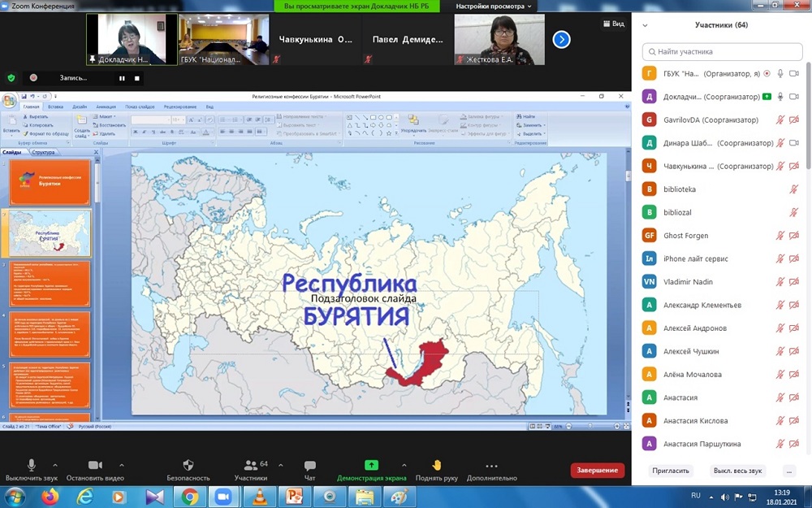The height and width of the screenshot is (508, 812).
Task: Expand arrow next to Участники button
Action: 281,465
